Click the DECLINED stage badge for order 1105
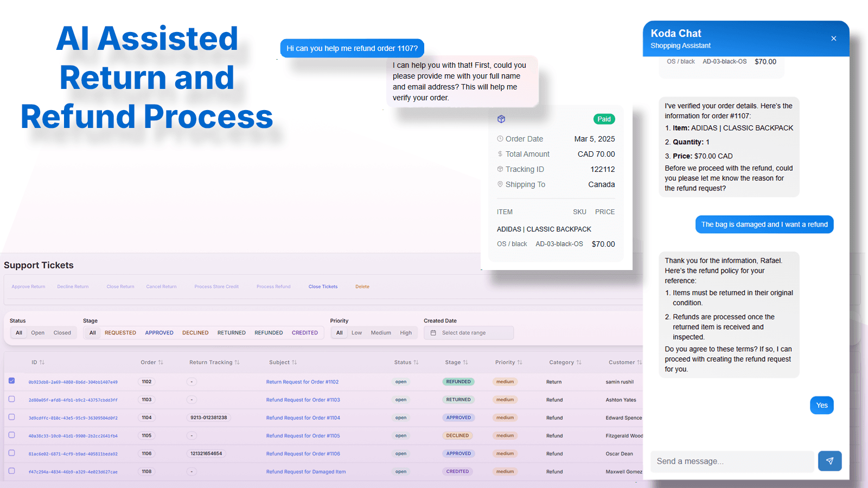The image size is (868, 488). pyautogui.click(x=458, y=435)
